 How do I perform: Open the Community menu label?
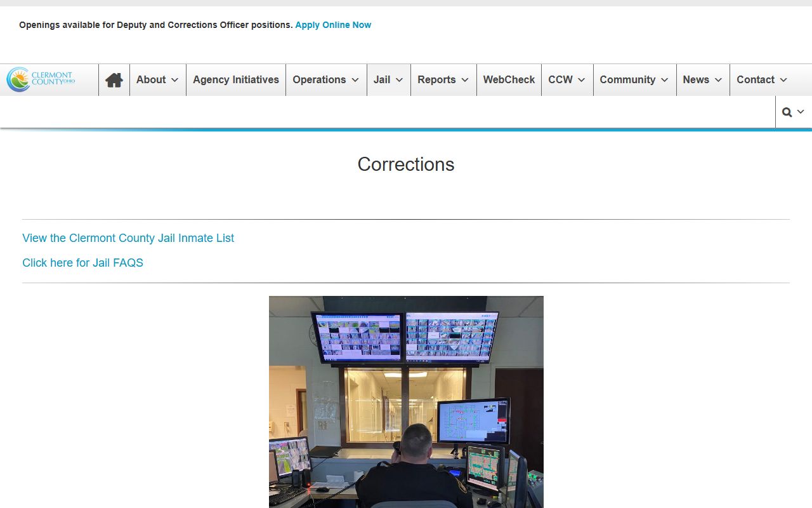tap(627, 79)
